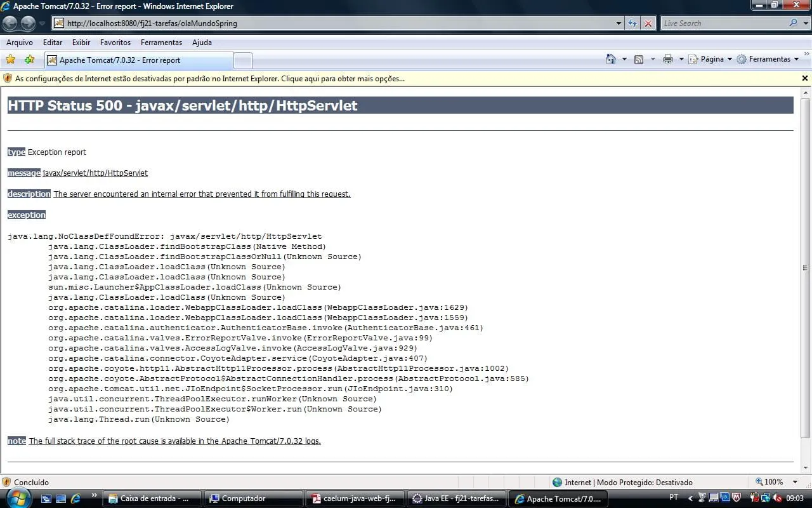The height and width of the screenshot is (508, 812).
Task: Click the Add to Favorites icon
Action: point(29,60)
